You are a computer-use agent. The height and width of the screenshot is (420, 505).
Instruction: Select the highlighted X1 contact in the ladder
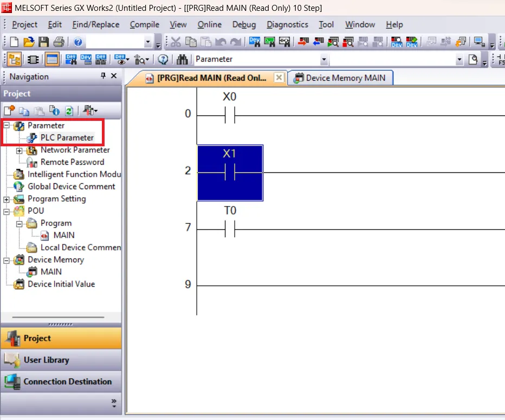point(230,173)
